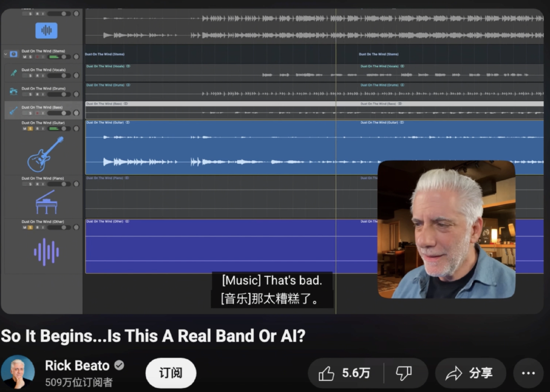
Task: Click the Other track purple waveform icon
Action: coord(46,252)
